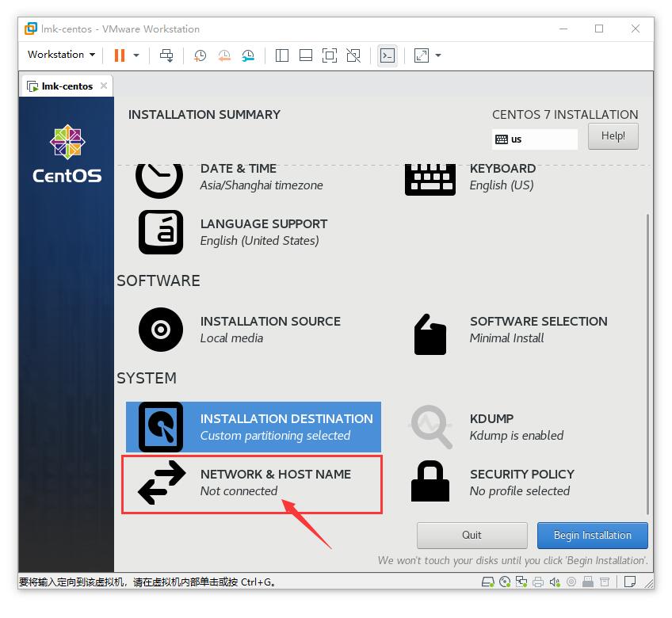
Task: Open Installation Source disc icon
Action: (161, 330)
